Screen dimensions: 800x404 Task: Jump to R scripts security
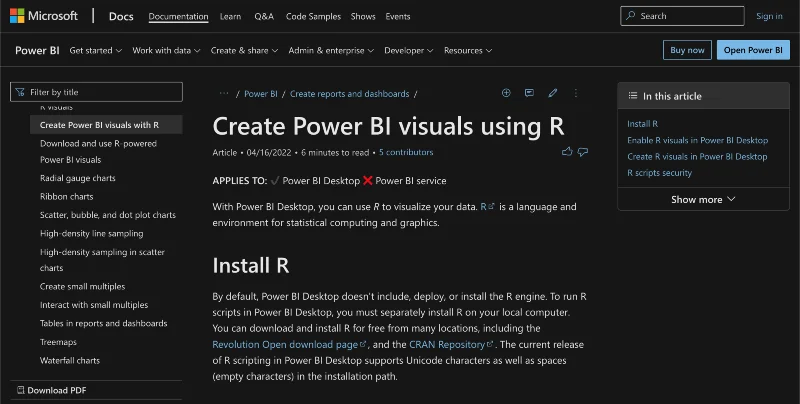pos(659,173)
